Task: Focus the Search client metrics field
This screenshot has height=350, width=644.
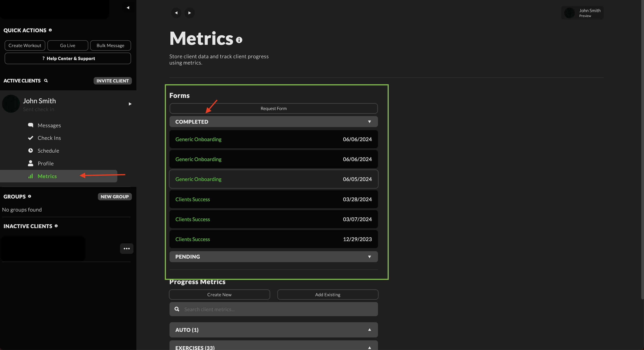Action: pos(277,309)
